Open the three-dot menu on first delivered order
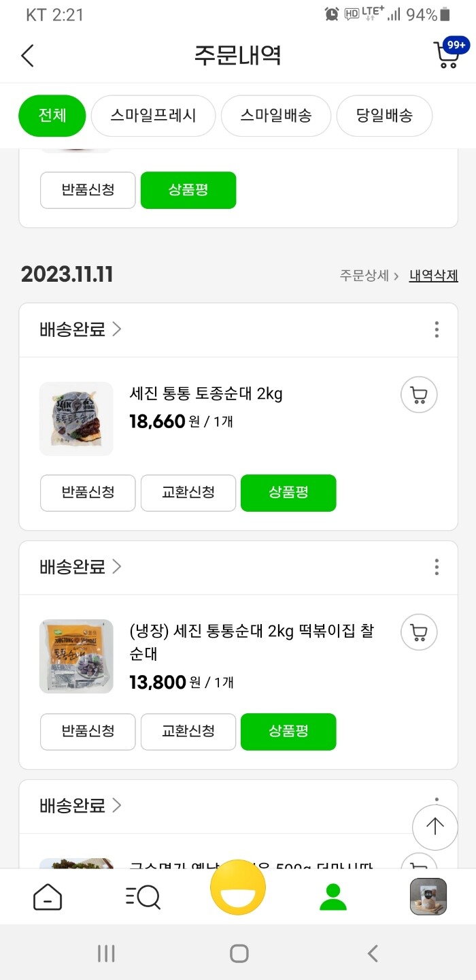The image size is (476, 980). click(436, 329)
